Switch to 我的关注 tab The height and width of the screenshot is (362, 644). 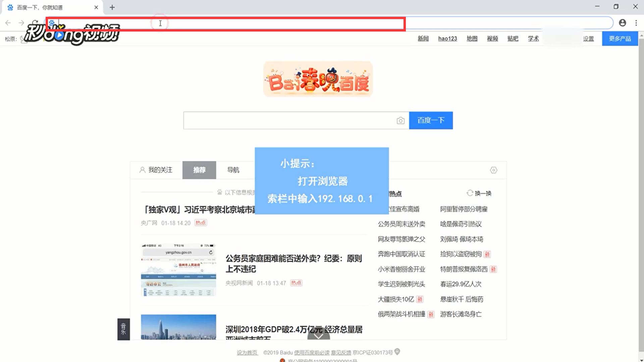(x=156, y=170)
